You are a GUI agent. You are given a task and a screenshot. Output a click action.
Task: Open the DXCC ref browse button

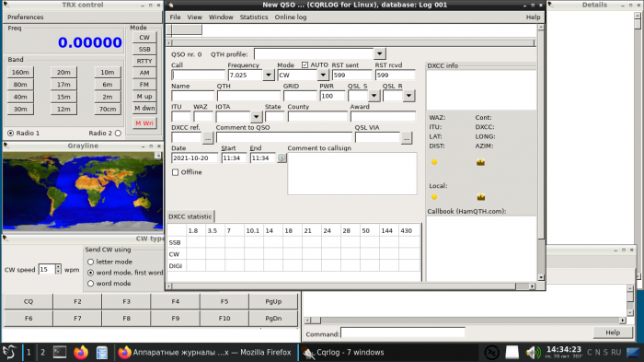[208, 138]
